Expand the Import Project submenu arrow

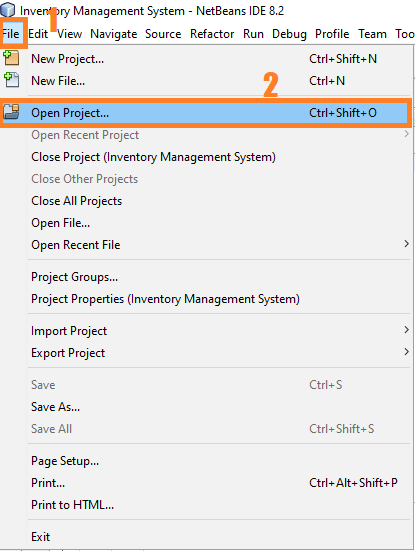tap(406, 330)
